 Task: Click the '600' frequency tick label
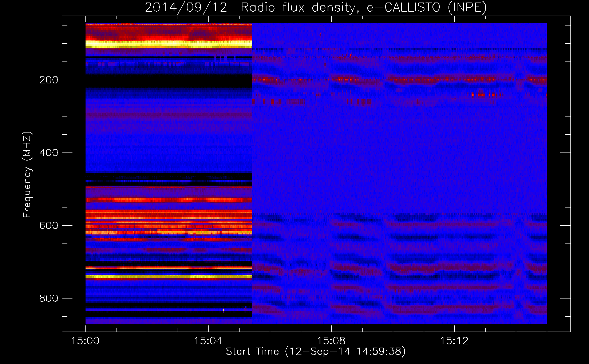point(49,226)
